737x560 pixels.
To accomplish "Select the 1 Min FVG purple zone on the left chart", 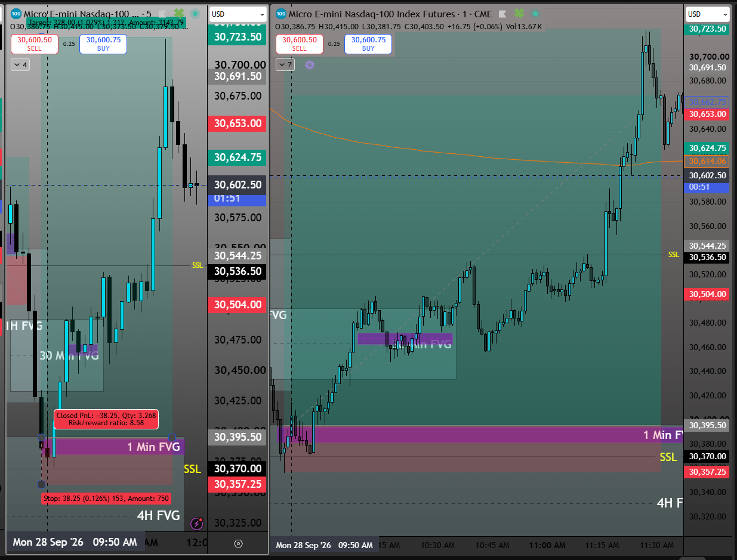I will tap(113, 446).
